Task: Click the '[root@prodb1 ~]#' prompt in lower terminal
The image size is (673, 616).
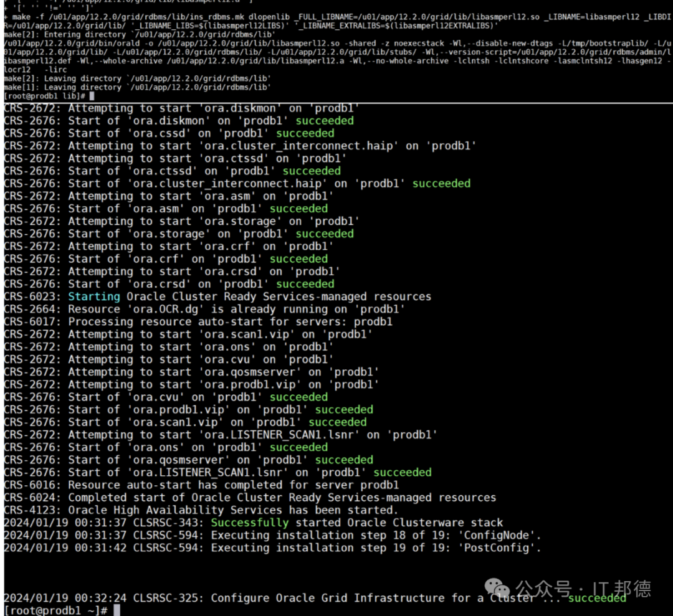Action: [x=56, y=610]
